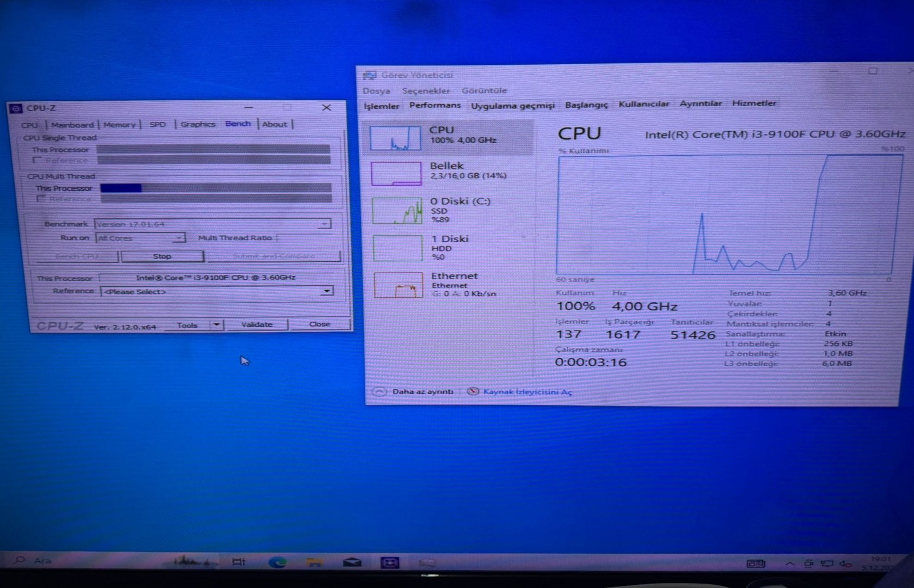Open the Graphics tab in CPU-Z
The width and height of the screenshot is (914, 588).
pyautogui.click(x=198, y=124)
